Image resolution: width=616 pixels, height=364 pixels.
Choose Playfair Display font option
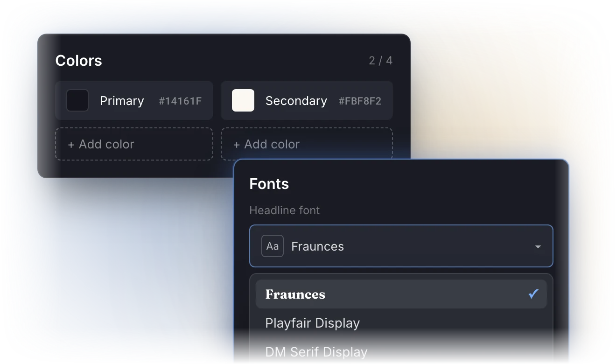[401, 323]
